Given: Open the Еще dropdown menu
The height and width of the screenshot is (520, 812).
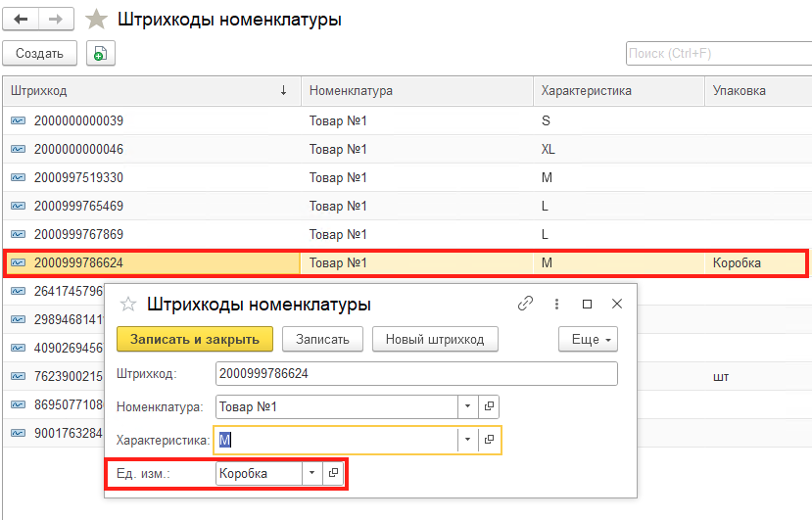Looking at the screenshot, I should coord(588,339).
